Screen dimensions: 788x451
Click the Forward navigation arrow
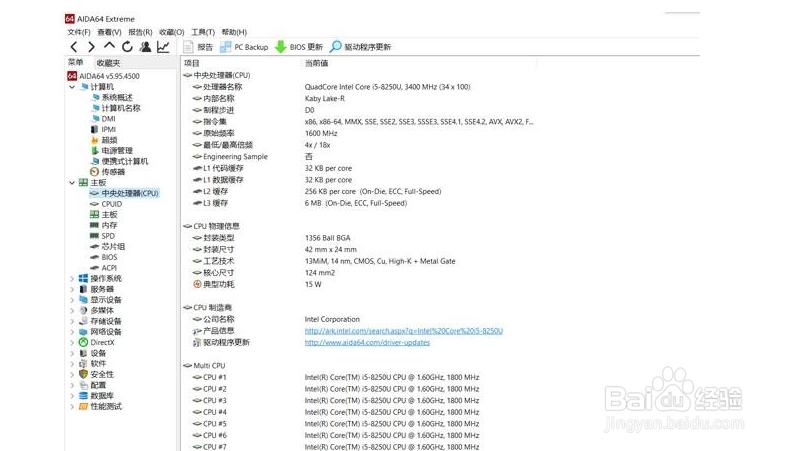point(91,47)
